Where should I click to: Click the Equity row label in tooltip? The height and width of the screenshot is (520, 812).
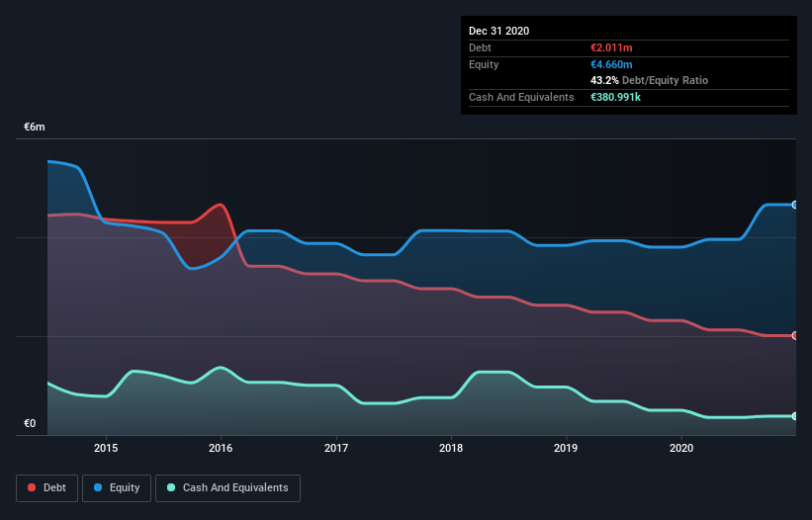pos(484,64)
